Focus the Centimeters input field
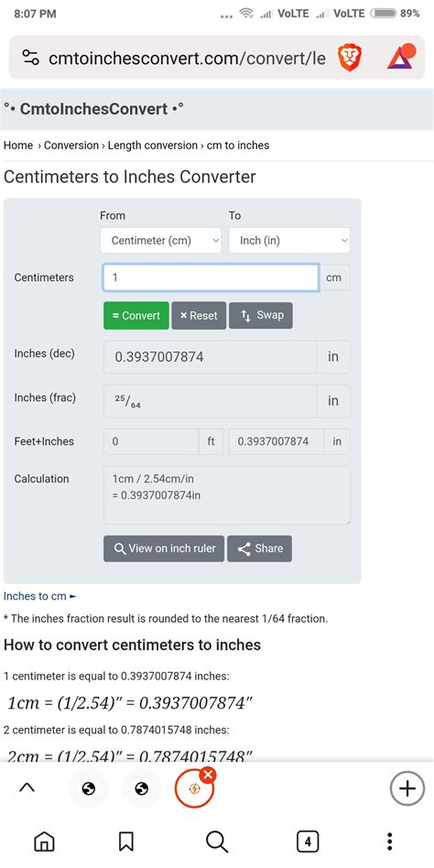 coord(211,277)
